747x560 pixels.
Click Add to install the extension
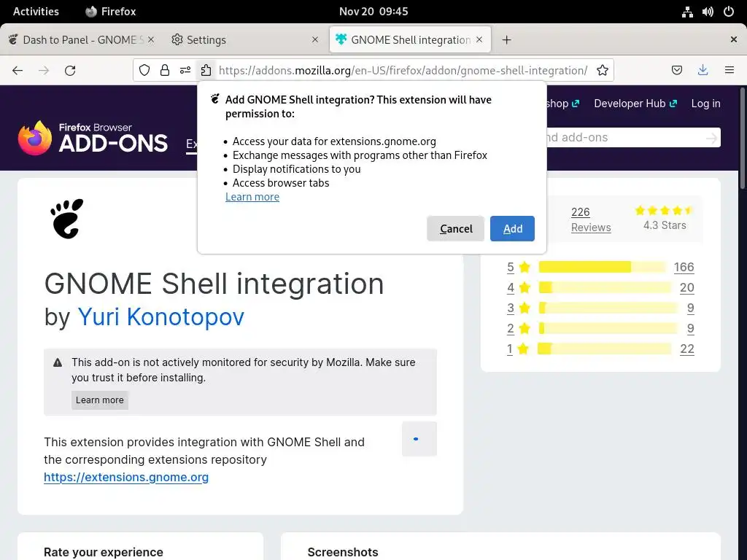pos(512,228)
